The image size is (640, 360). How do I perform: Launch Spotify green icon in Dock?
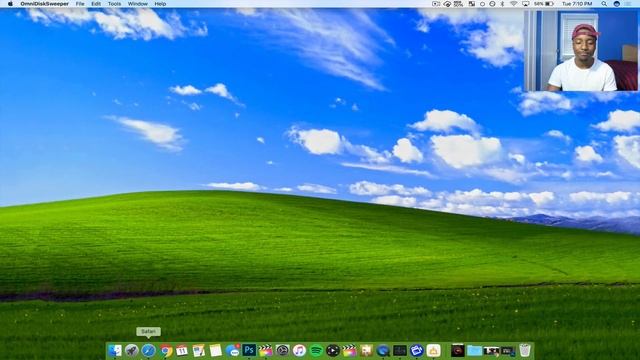(316, 350)
